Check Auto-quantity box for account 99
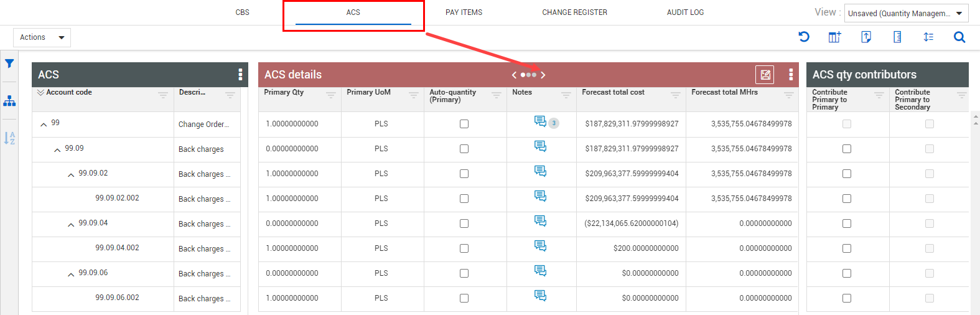The height and width of the screenshot is (315, 980). [x=464, y=124]
